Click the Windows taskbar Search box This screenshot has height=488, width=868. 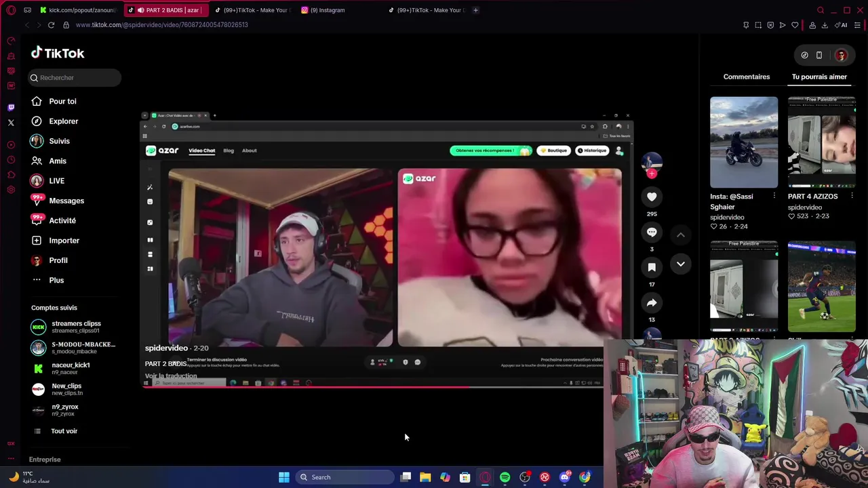click(x=344, y=477)
